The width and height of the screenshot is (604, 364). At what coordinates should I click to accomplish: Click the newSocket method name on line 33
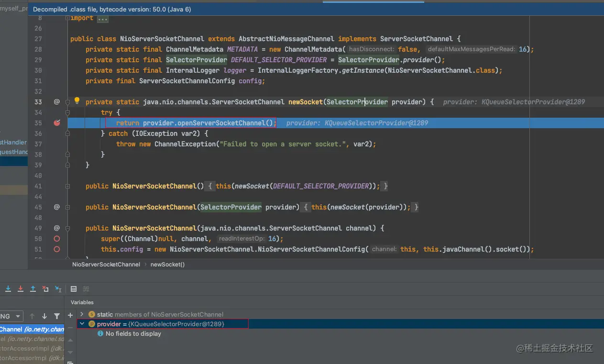tap(306, 102)
